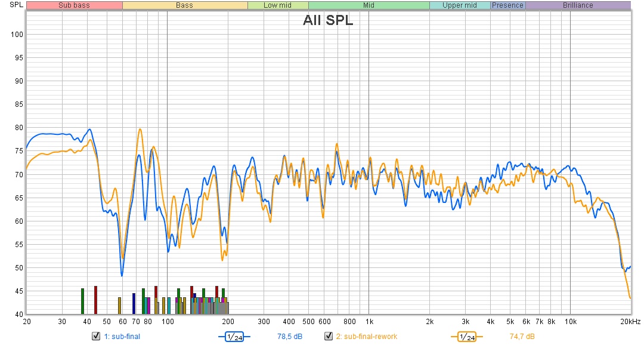The width and height of the screenshot is (644, 345).
Task: Click the tall green marker bar near 40 Hz
Action: (x=82, y=301)
